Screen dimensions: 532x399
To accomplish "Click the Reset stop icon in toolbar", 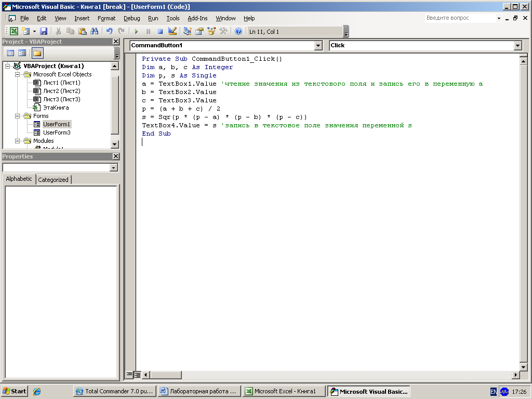I will (x=161, y=32).
